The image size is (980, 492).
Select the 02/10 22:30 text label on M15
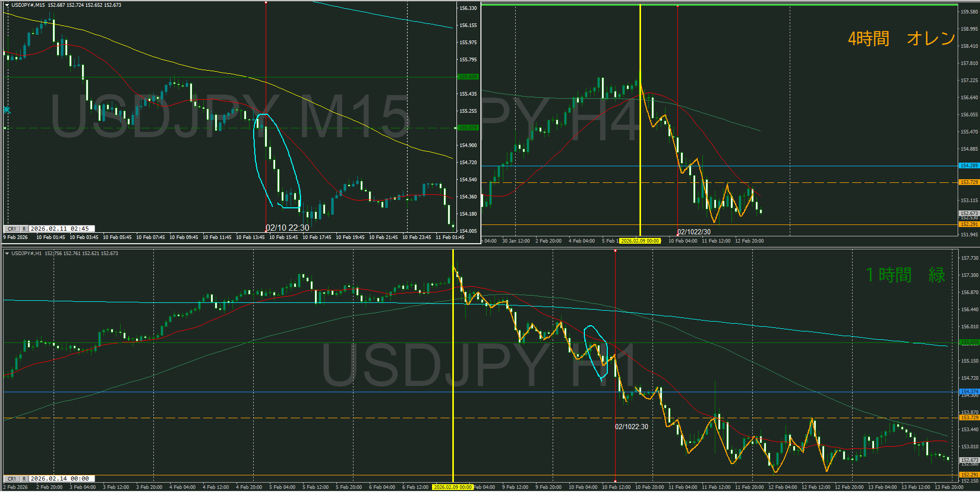pyautogui.click(x=287, y=228)
